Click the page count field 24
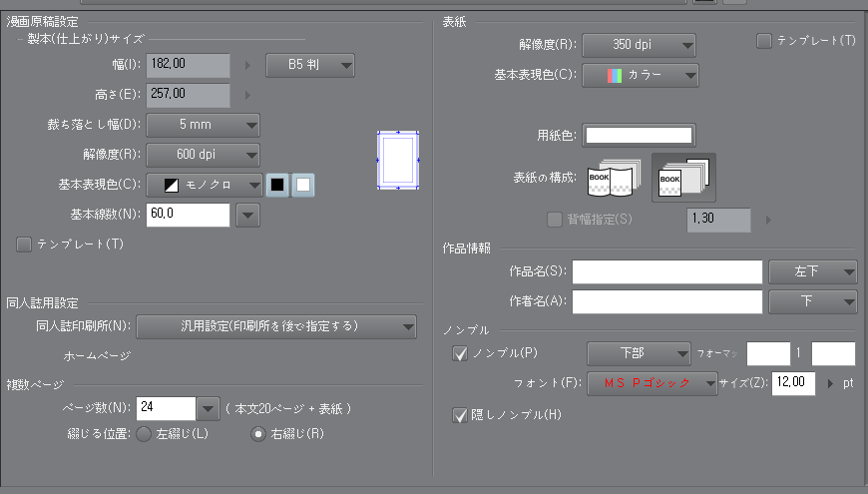868x494 pixels. [x=166, y=409]
